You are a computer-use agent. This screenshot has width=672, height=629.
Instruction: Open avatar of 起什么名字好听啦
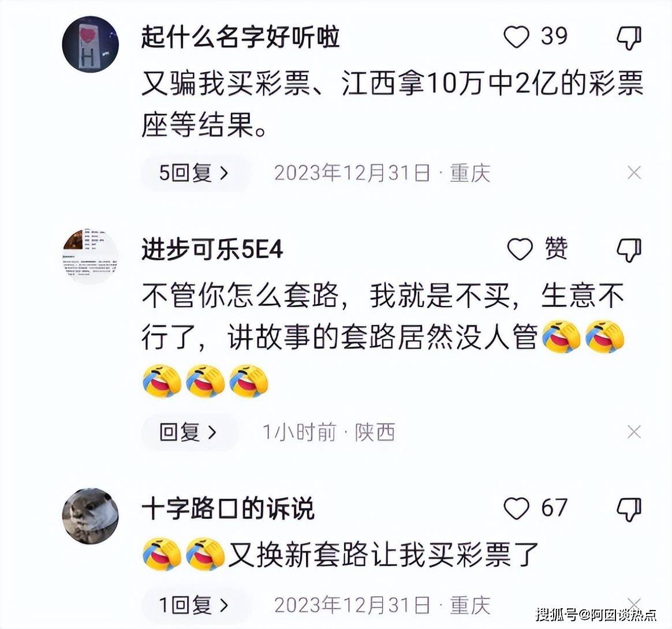coord(91,44)
